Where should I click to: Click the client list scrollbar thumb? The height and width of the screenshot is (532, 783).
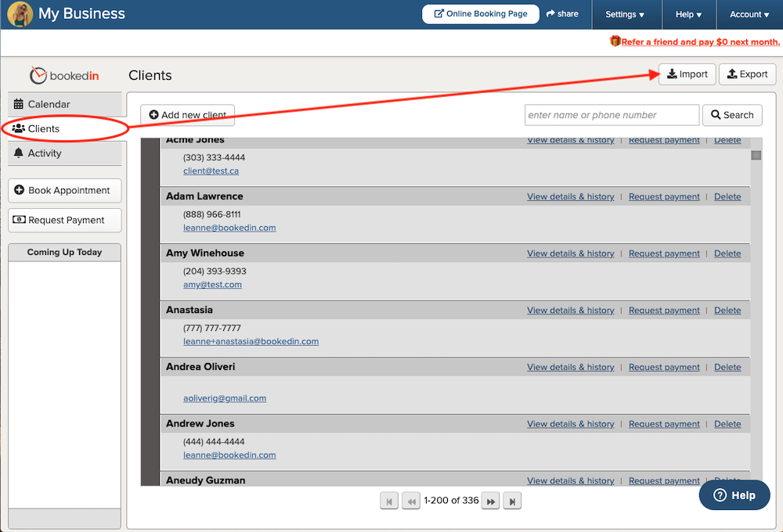[x=756, y=155]
